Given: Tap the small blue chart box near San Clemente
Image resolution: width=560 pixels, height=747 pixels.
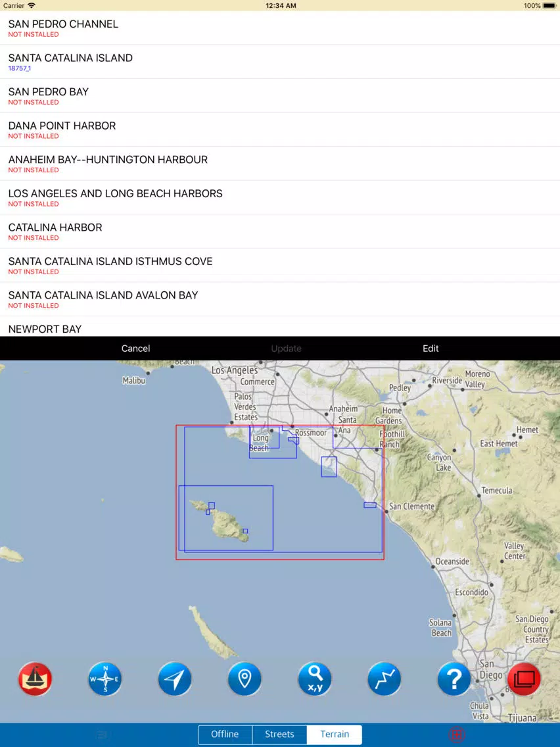Looking at the screenshot, I should pos(370,505).
